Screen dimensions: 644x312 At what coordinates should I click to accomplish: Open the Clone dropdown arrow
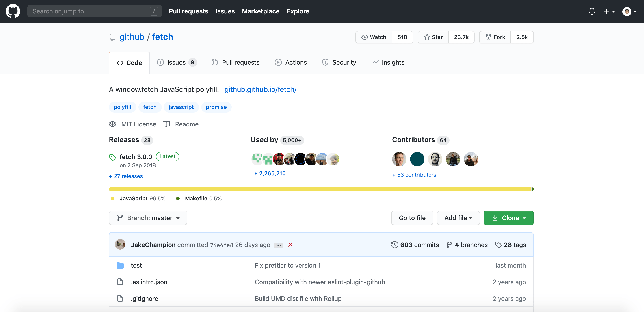pyautogui.click(x=525, y=218)
